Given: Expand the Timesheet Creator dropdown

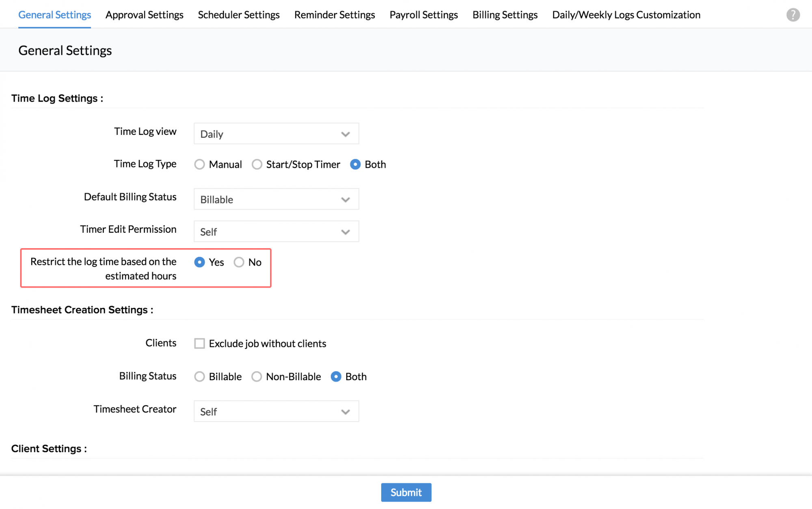Looking at the screenshot, I should point(276,412).
